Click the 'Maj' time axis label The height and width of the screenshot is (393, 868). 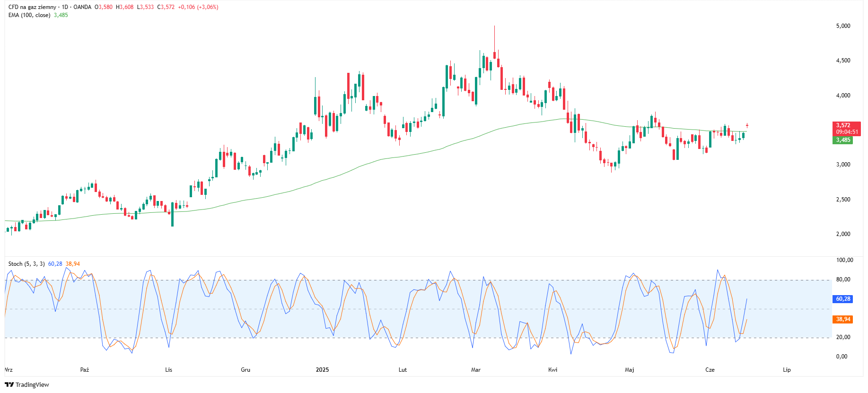[x=630, y=370]
